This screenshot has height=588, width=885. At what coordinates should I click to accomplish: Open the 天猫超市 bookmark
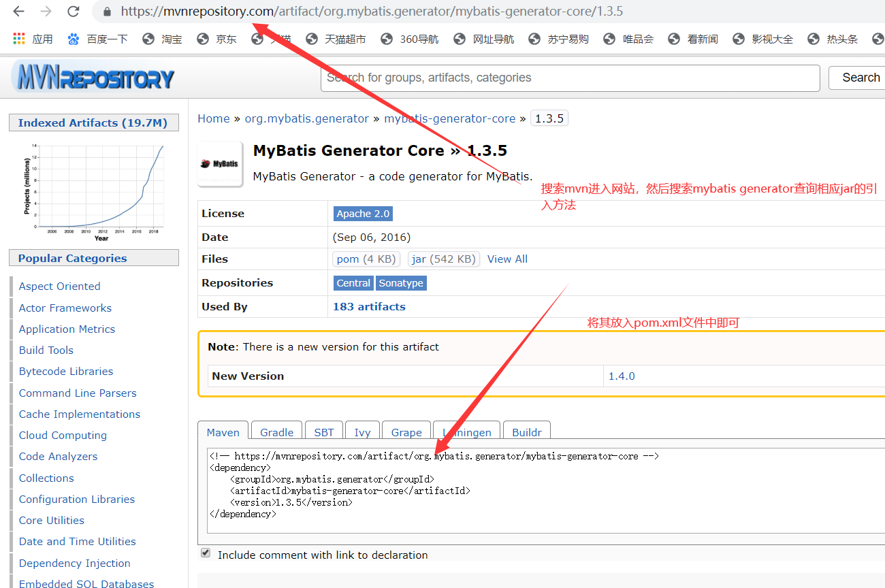coord(336,39)
